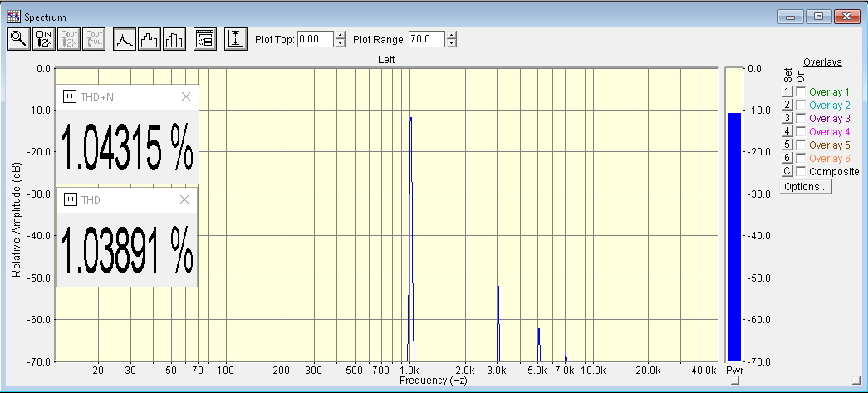This screenshot has width=868, height=393.
Task: Enable the Overlay 1 checkbox
Action: [801, 92]
